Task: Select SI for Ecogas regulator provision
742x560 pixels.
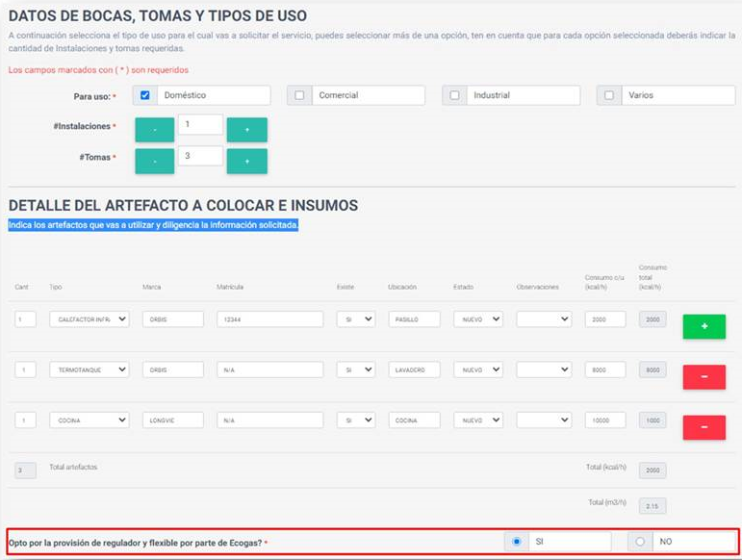Action: [518, 542]
